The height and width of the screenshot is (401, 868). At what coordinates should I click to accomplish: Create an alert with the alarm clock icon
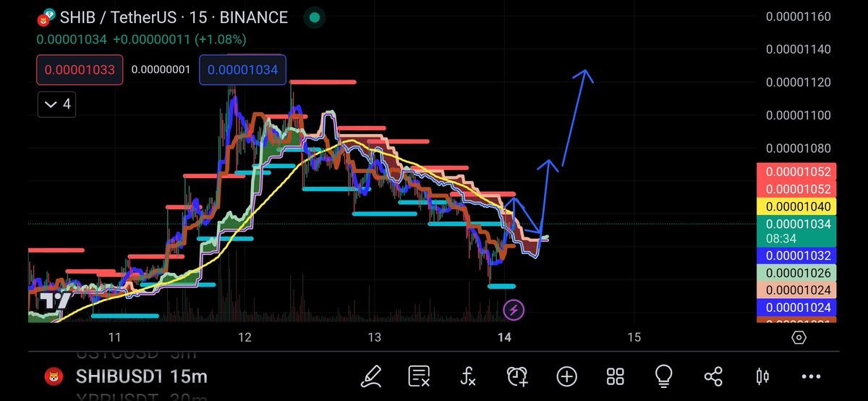(x=516, y=376)
